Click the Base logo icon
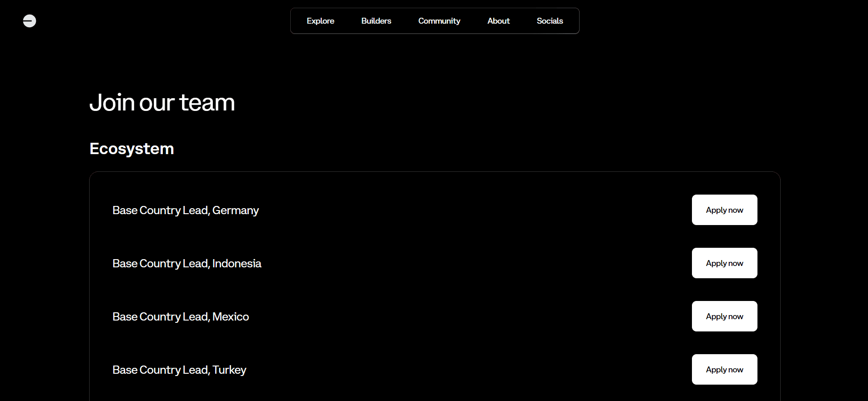 30,21
